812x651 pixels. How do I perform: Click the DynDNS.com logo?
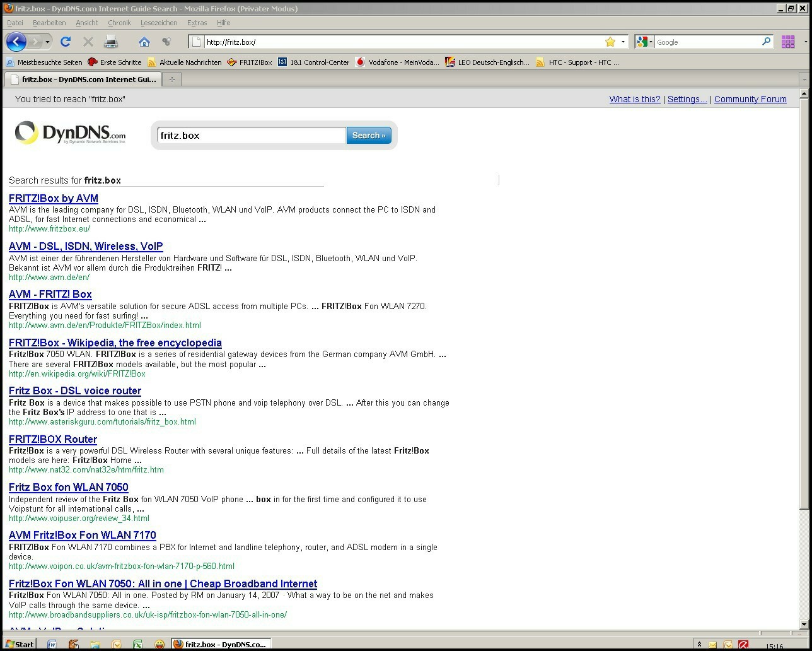(71, 132)
